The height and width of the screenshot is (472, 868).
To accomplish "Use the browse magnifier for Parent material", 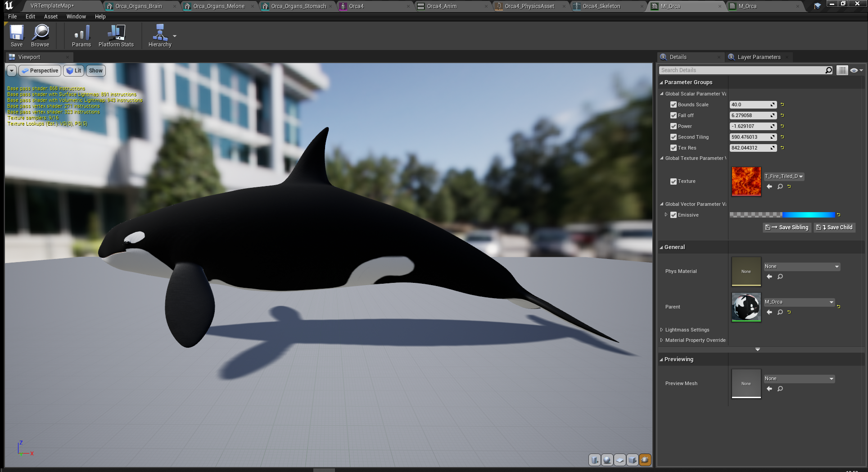I will pos(780,312).
